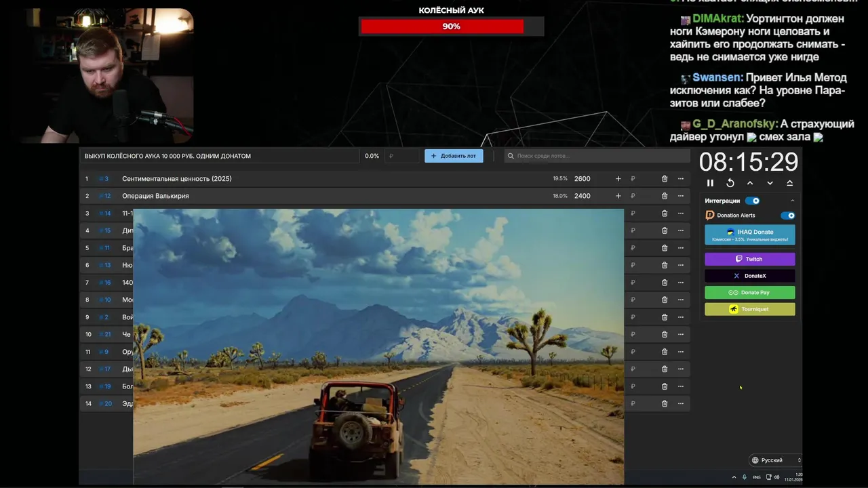Open three-dot menu on row 5
Screen dimensions: 868x488
(681, 248)
